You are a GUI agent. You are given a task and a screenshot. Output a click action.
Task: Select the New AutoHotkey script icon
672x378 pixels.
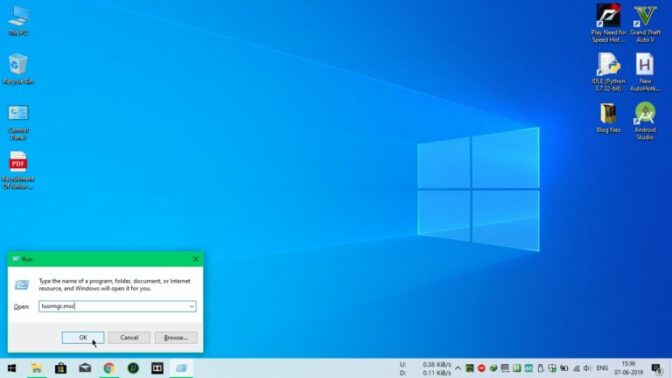tap(645, 72)
